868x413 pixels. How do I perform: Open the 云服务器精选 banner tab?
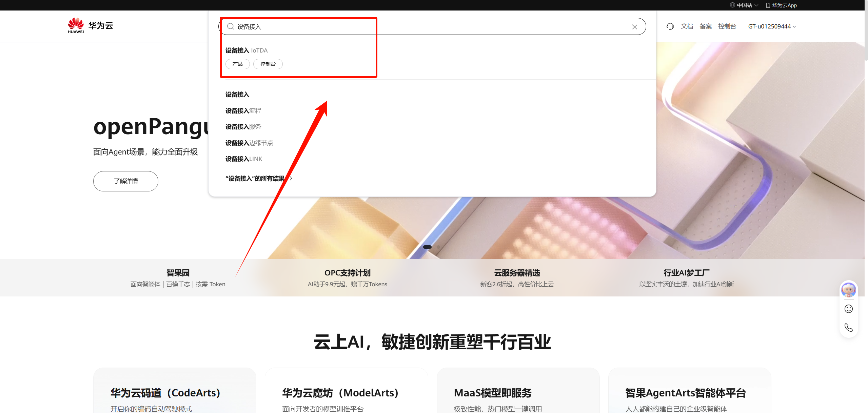(x=517, y=278)
